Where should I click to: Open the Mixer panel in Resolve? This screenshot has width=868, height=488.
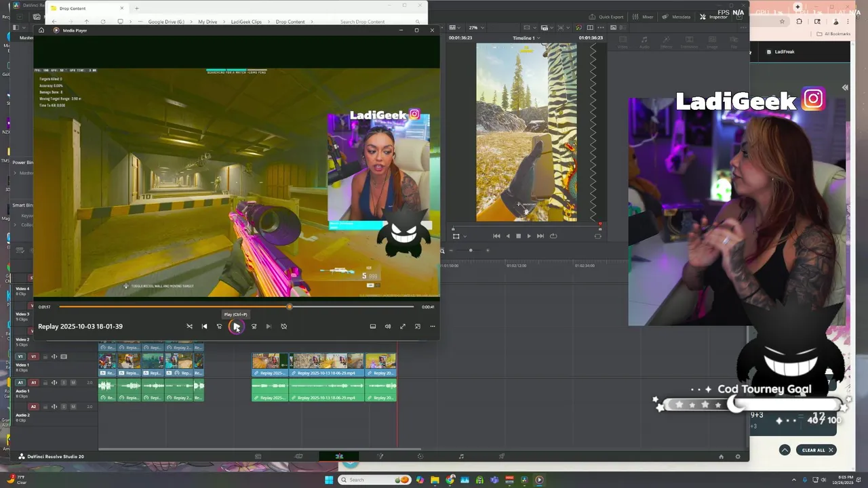pyautogui.click(x=644, y=16)
